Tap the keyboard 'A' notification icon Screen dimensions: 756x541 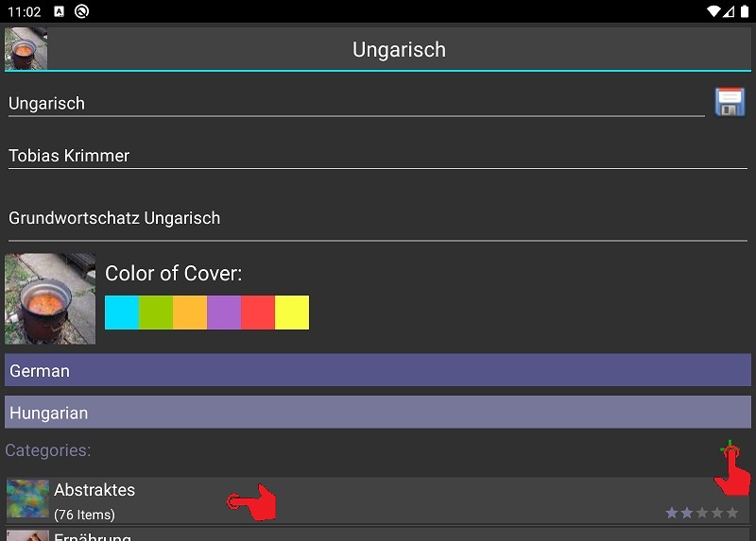click(59, 11)
